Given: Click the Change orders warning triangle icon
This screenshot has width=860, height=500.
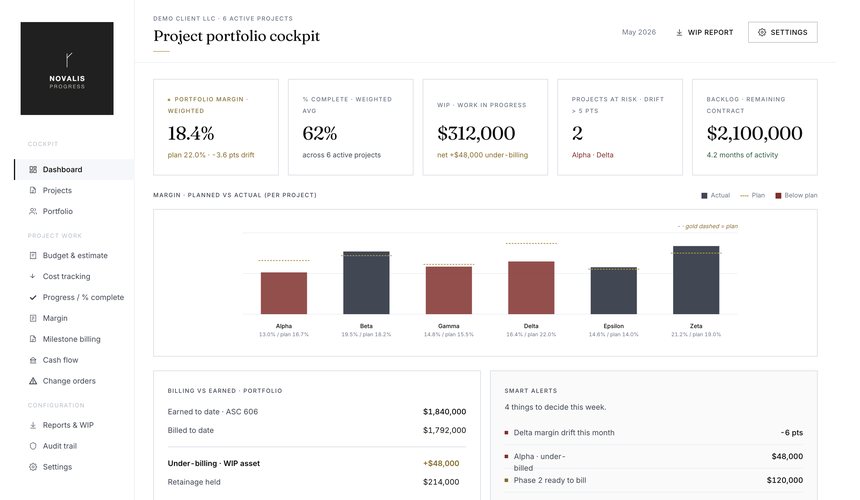Looking at the screenshot, I should (33, 381).
